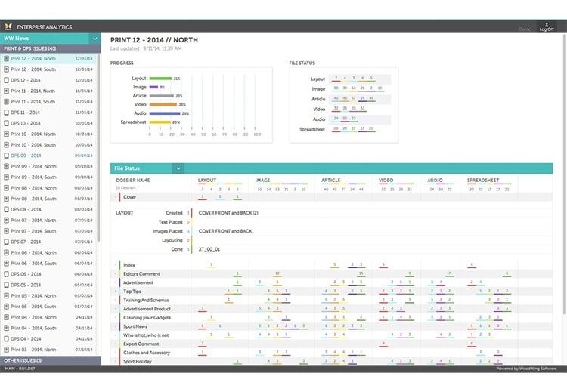Click tablet icon beside DPS 12 - 2014
This screenshot has width=567, height=392.
[x=7, y=79]
